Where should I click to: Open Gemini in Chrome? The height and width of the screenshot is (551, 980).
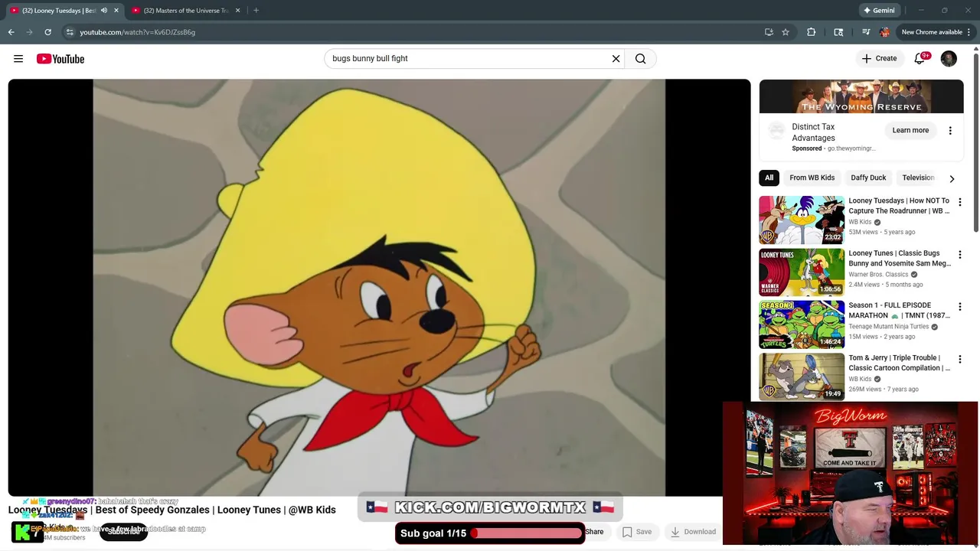point(879,11)
